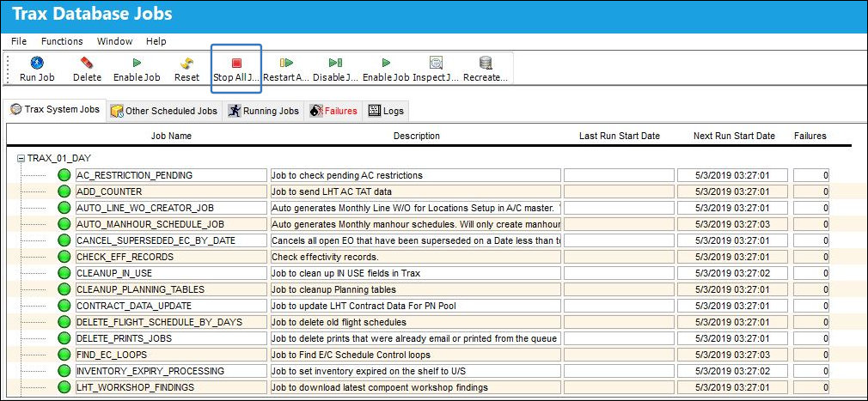
Task: Click green status icon for AUTO_MANHOUR_SCHEDULE_JOB
Action: pos(64,225)
